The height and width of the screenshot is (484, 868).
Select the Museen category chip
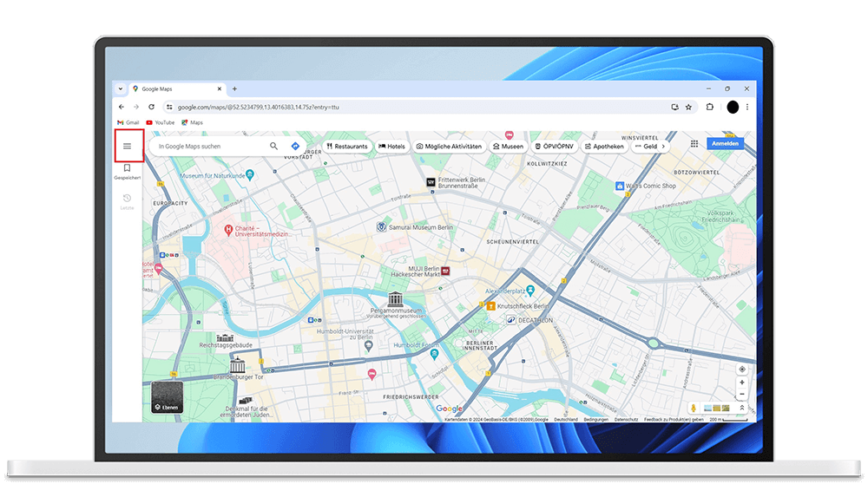pos(508,146)
